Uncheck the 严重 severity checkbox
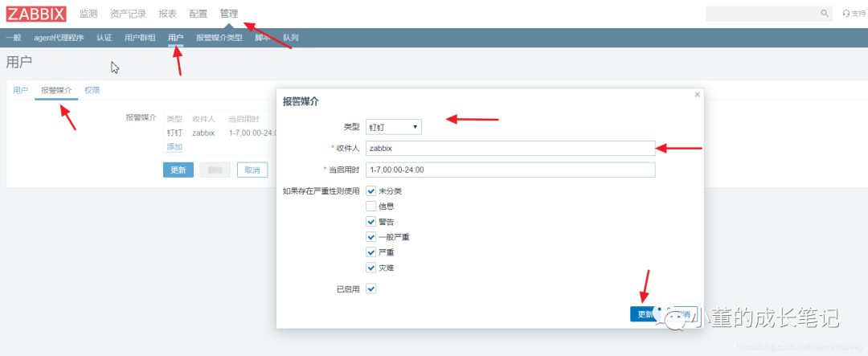This screenshot has width=868, height=356. tap(371, 252)
